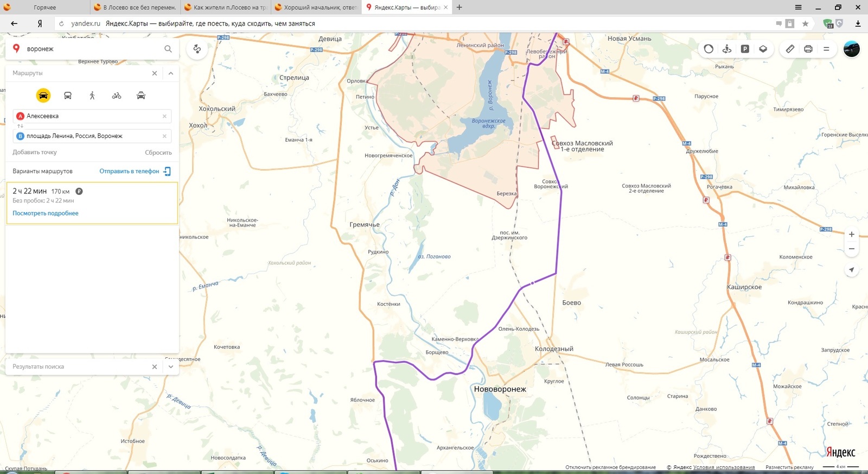This screenshot has height=474, width=868.
Task: Open street panoramas via the person icon
Action: click(x=727, y=49)
